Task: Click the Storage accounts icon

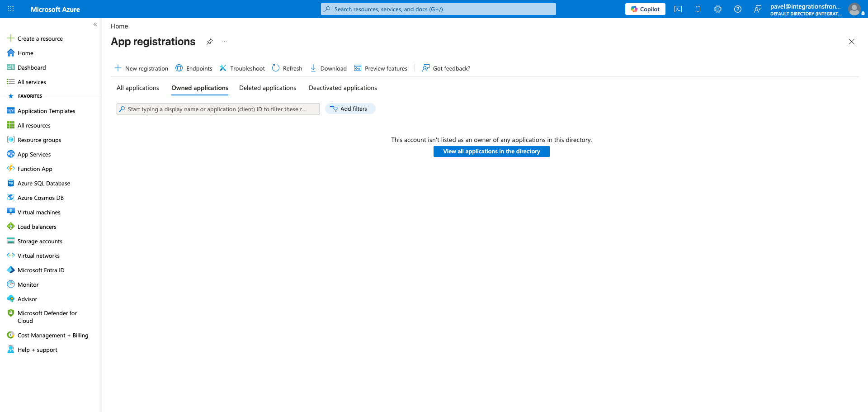Action: point(11,241)
